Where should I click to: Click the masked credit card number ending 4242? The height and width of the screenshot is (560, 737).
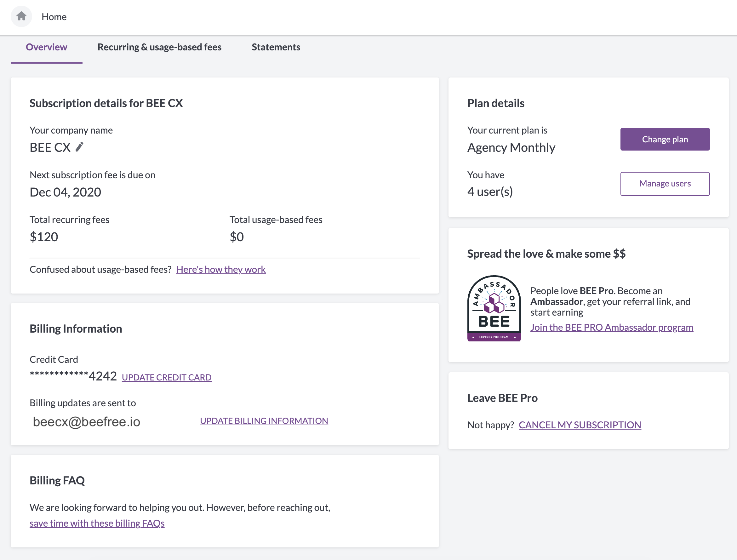tap(73, 376)
